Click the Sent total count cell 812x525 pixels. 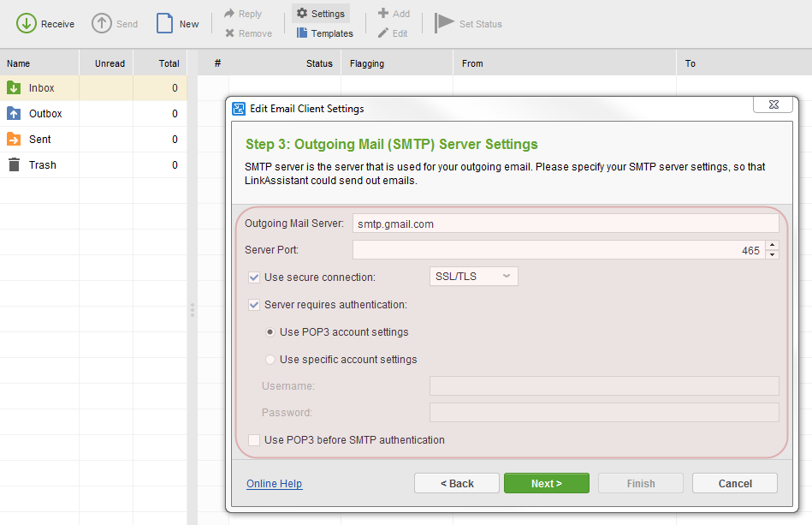click(160, 139)
